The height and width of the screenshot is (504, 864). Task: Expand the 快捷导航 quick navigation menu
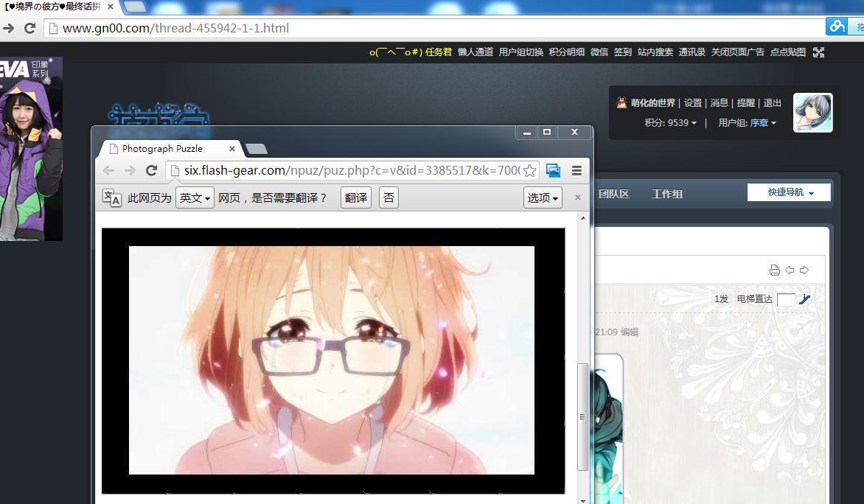790,192
